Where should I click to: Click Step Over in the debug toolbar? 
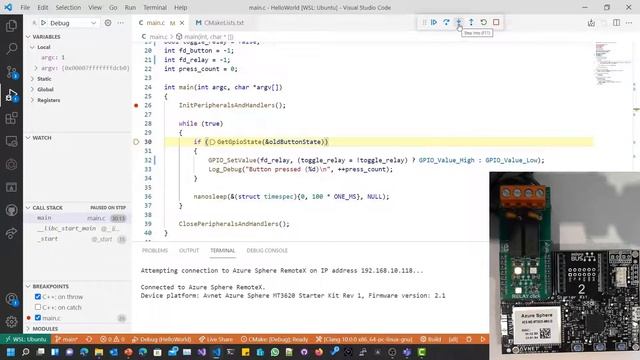pos(446,22)
